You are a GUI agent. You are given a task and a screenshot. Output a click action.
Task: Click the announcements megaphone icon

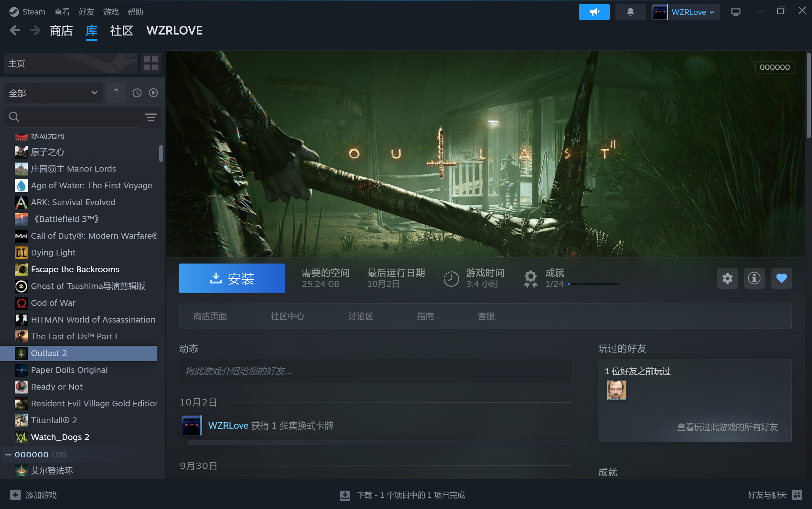594,12
